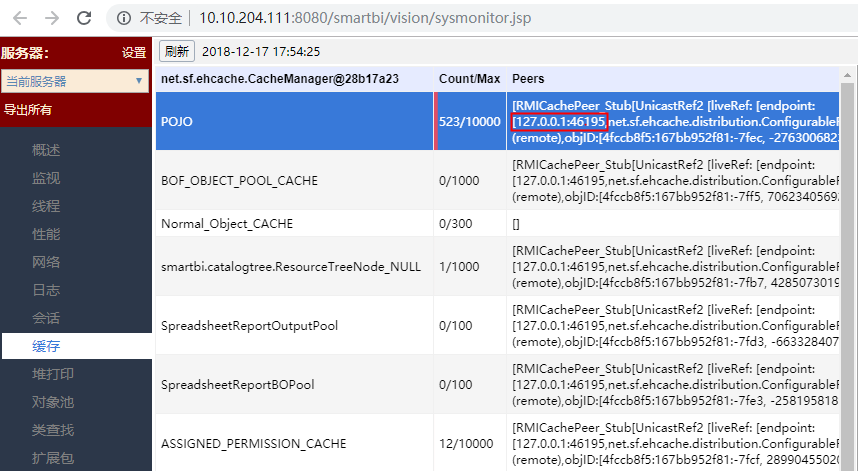The height and width of the screenshot is (471, 858).
Task: Select the smartbi.catalogtree.ResourceTreeNode_NULL row
Action: pyautogui.click(x=497, y=266)
